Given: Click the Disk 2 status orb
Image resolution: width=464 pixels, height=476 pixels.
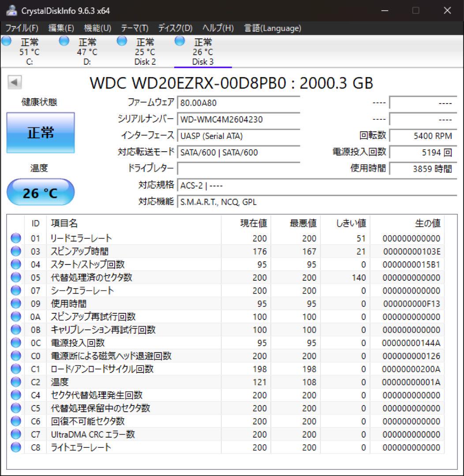Looking at the screenshot, I should click(x=122, y=41).
